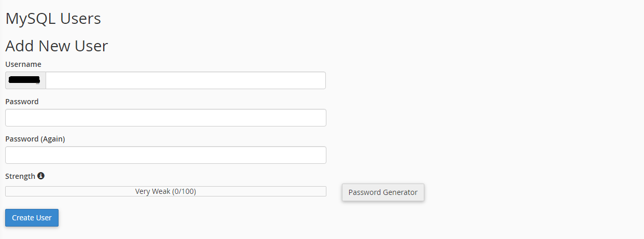Screen dimensions: 644x239
Task: Click the word Create on the blue button
Action: click(x=23, y=218)
